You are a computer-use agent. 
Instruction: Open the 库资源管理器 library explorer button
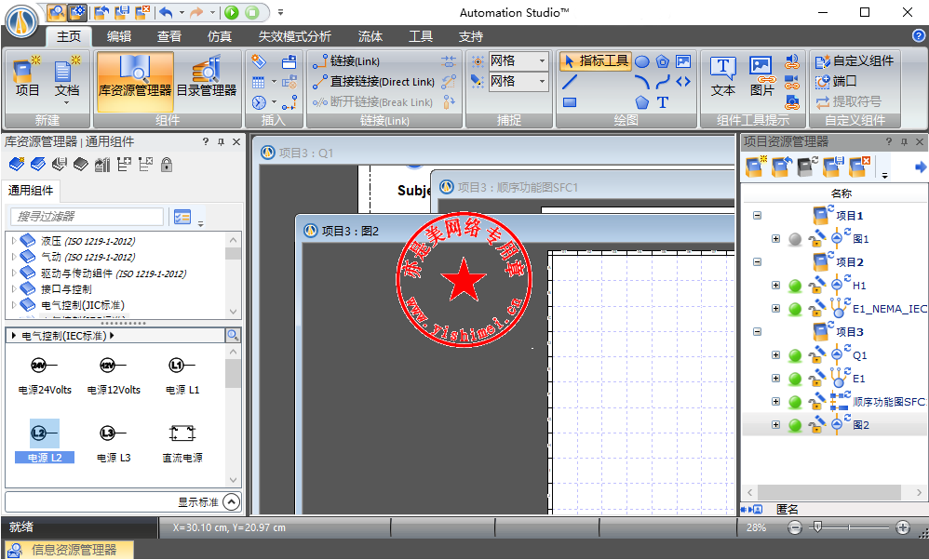[x=135, y=82]
